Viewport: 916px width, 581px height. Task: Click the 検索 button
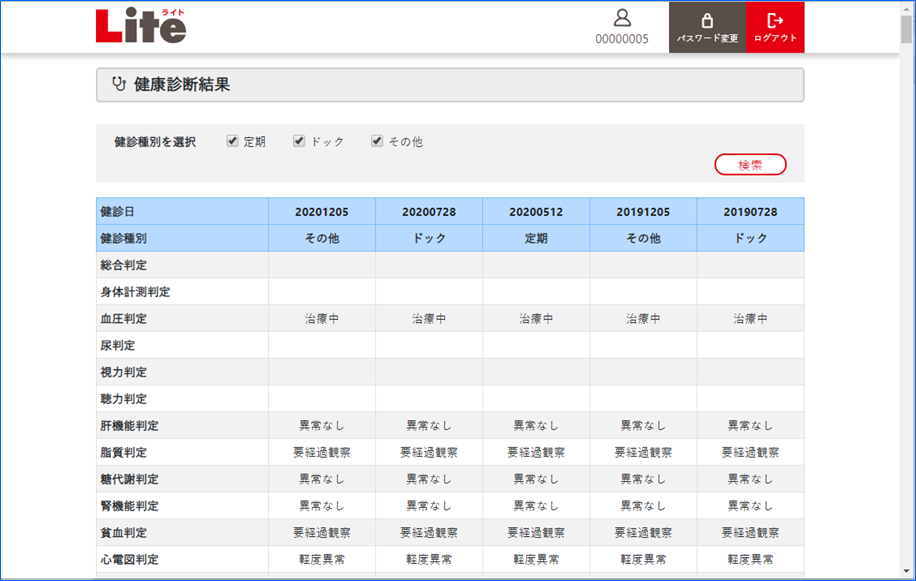pos(750,165)
